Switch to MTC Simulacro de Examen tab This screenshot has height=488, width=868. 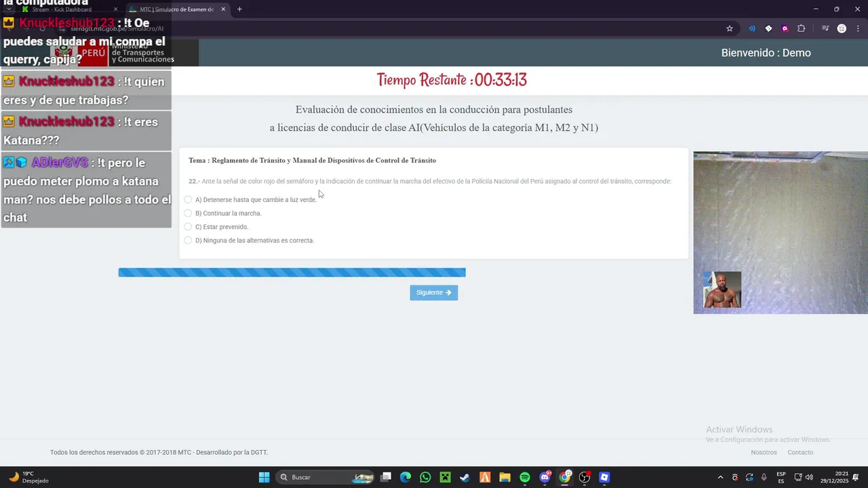click(178, 9)
